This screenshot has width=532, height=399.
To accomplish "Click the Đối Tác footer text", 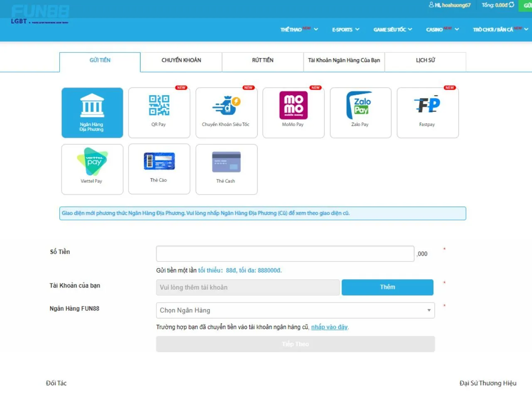I will [56, 383].
